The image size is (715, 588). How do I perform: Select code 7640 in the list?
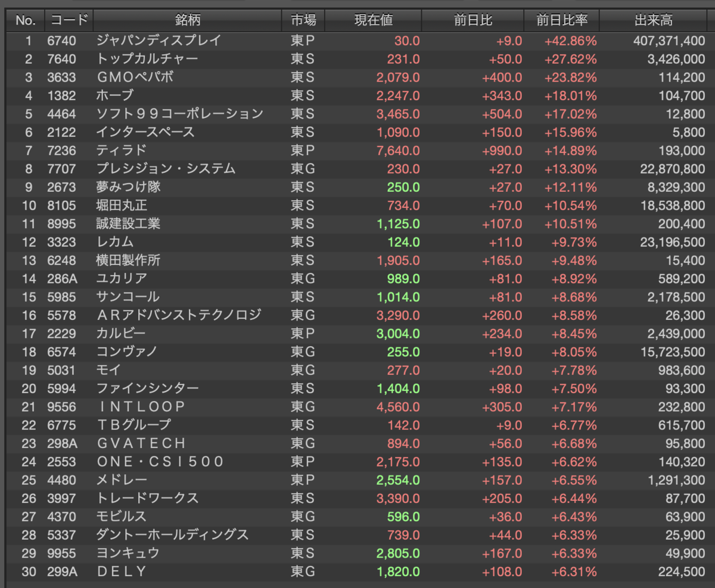[x=61, y=59]
